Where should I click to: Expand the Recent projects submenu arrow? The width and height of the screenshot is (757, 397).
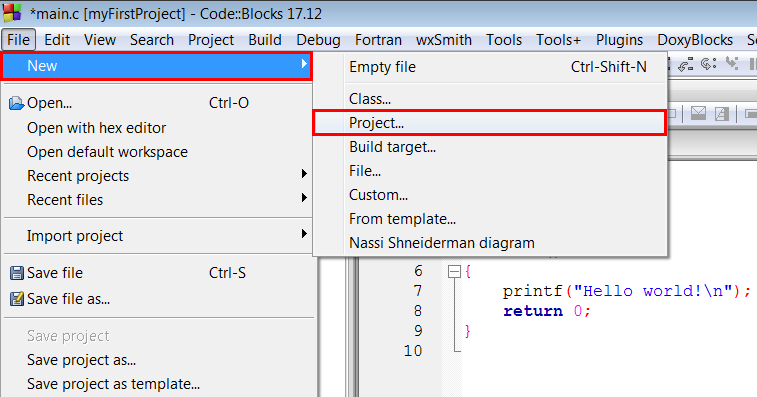[x=304, y=173]
